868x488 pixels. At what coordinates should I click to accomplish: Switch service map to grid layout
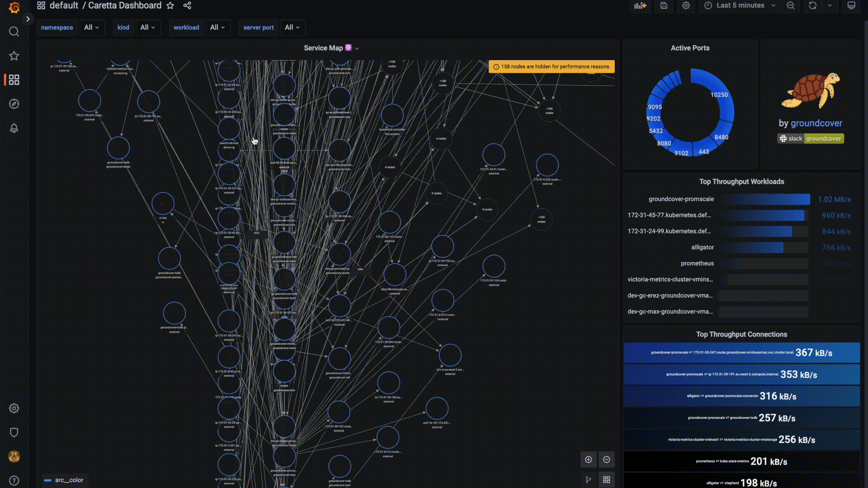pos(607,479)
